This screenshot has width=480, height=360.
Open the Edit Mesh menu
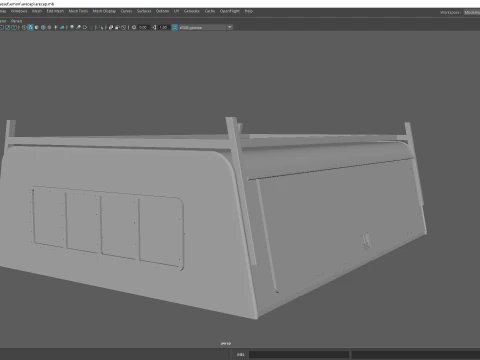point(55,11)
